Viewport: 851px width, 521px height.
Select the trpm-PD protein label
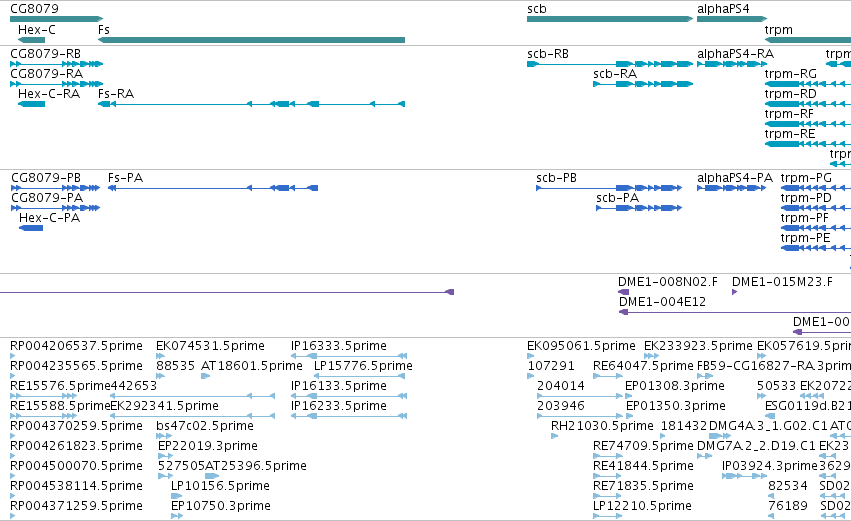tap(806, 198)
